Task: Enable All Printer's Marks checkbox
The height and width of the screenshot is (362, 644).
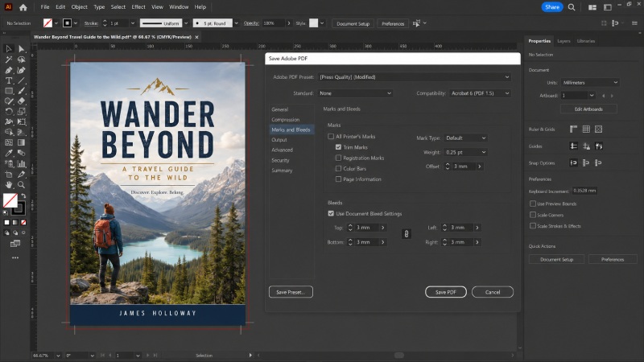Action: tap(331, 136)
